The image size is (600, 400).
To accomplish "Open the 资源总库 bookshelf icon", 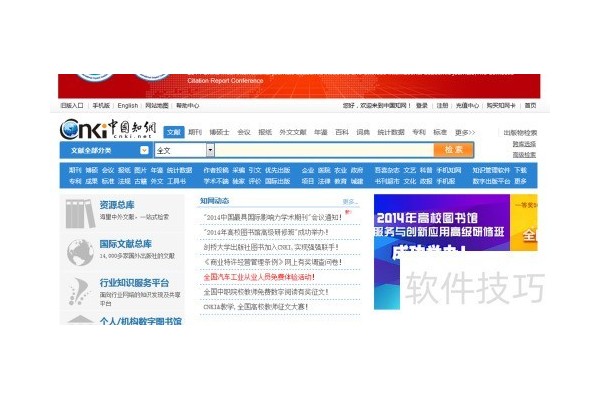I will click(x=80, y=214).
